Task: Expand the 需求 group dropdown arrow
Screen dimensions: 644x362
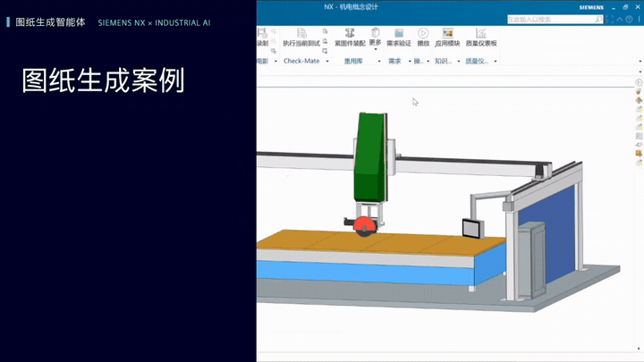Action: [410, 62]
